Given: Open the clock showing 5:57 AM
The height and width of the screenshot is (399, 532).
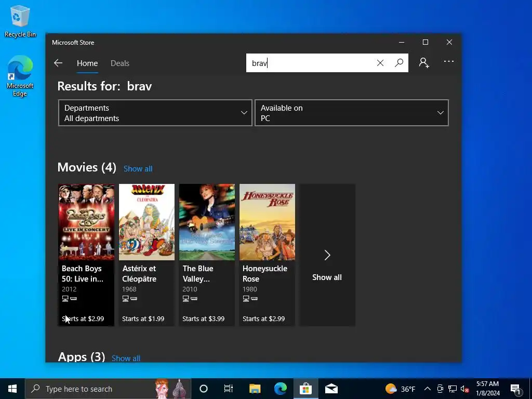Looking at the screenshot, I should click(487, 389).
